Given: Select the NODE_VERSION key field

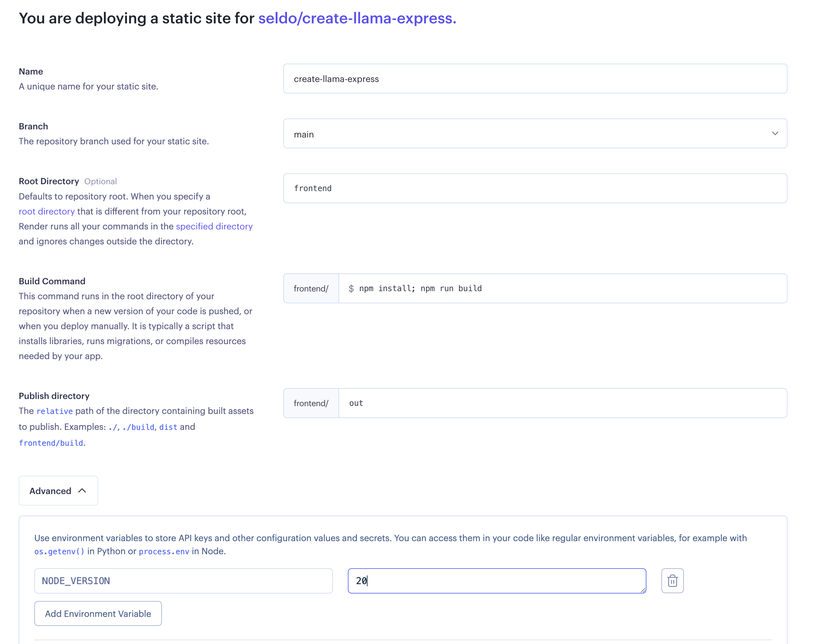Looking at the screenshot, I should click(183, 581).
